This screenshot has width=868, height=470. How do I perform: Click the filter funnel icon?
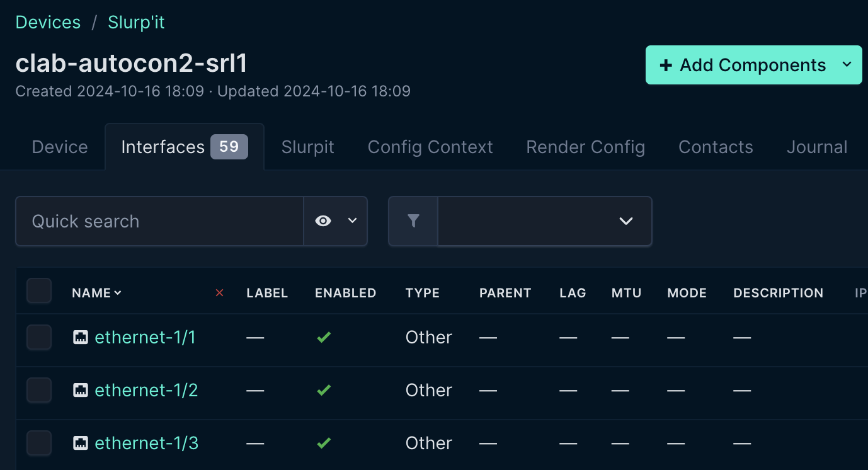pos(413,221)
